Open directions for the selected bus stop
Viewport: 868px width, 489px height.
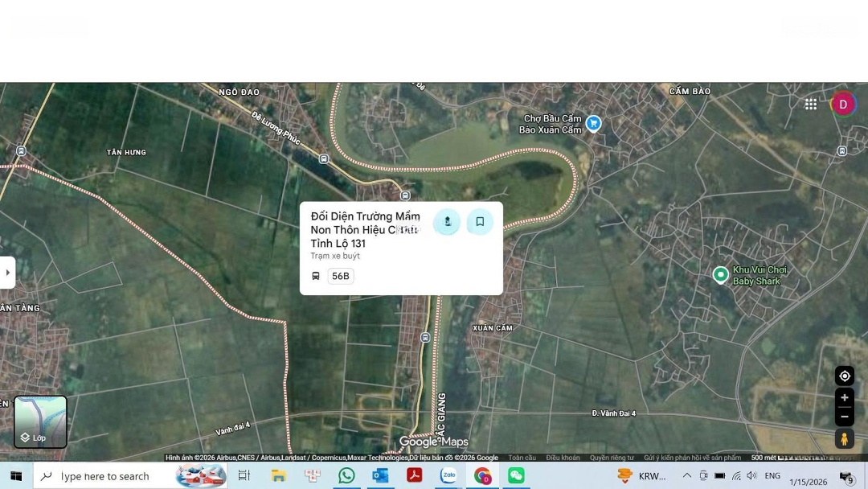pyautogui.click(x=447, y=222)
